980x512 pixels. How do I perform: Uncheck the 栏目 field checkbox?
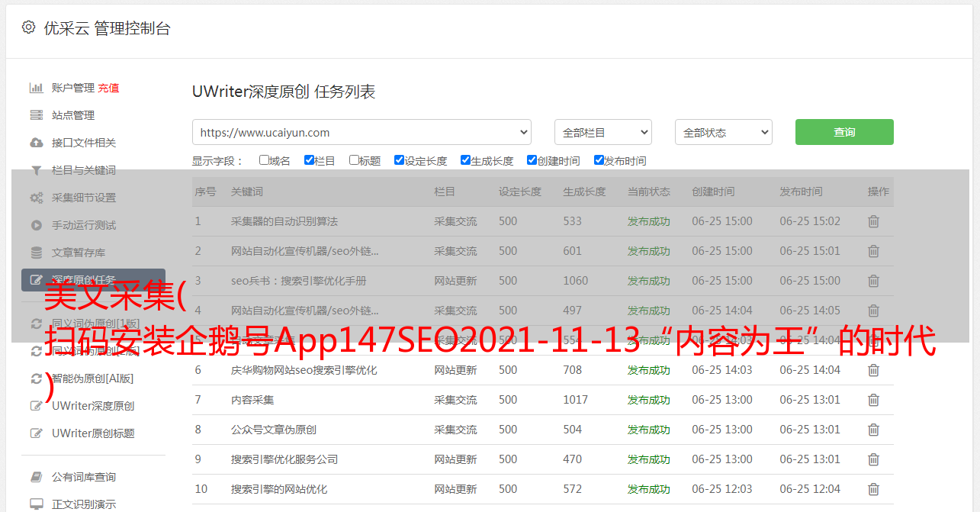pos(309,160)
